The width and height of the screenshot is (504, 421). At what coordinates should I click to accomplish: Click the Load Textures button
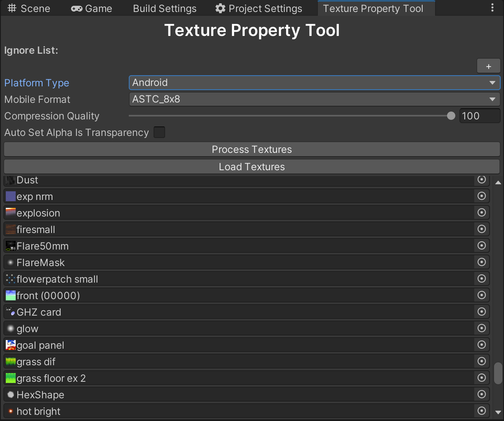(x=252, y=166)
